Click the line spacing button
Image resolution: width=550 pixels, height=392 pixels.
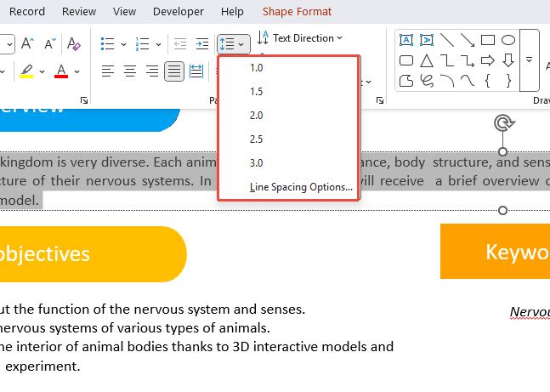point(233,44)
